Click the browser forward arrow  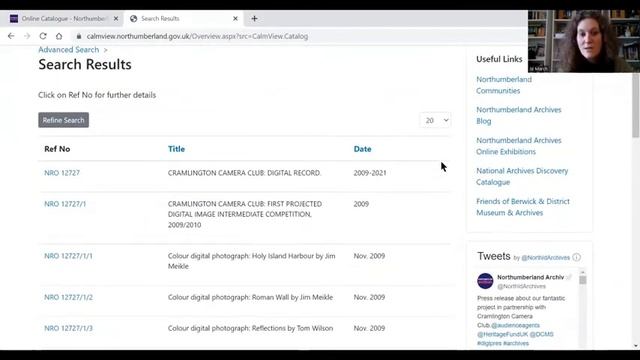tap(27, 36)
